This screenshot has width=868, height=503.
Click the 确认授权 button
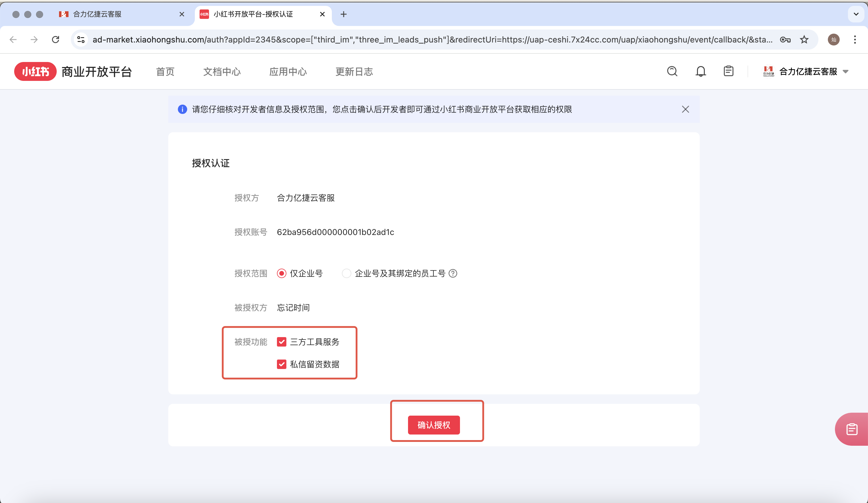coord(434,425)
